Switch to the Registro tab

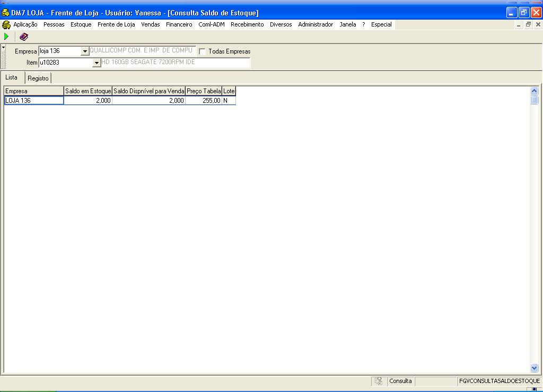38,78
